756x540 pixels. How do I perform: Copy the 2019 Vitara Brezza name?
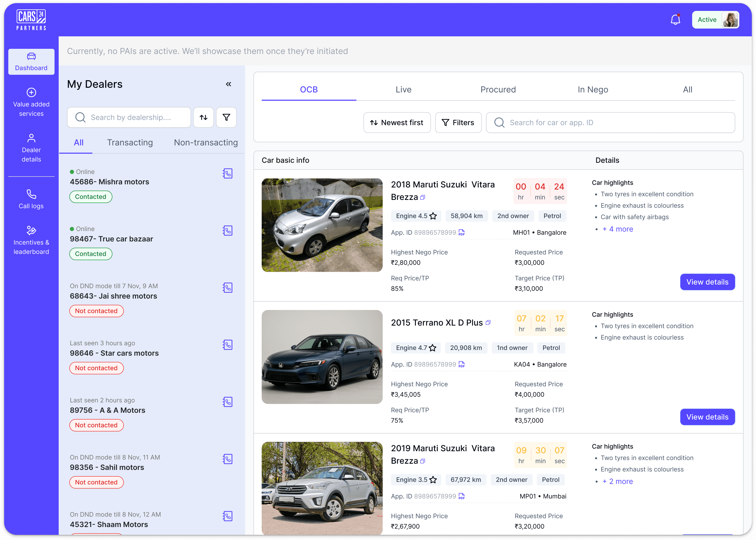pyautogui.click(x=423, y=461)
